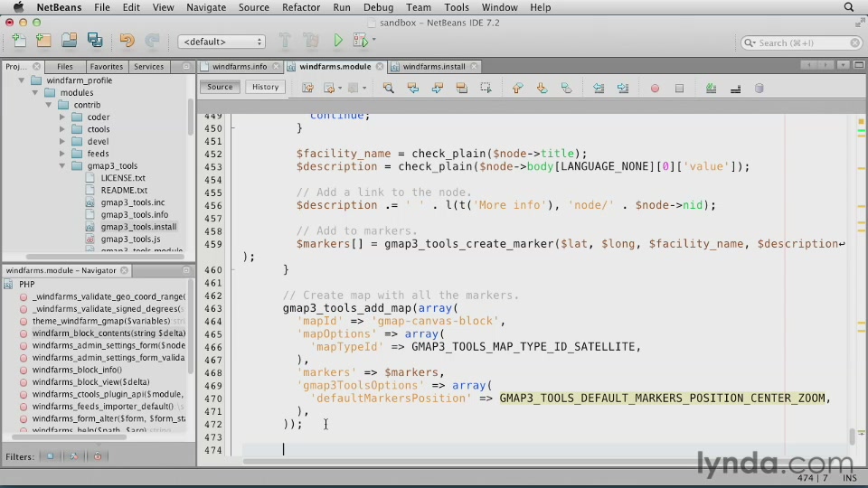
Task: Expand the coder folder
Action: [62, 117]
